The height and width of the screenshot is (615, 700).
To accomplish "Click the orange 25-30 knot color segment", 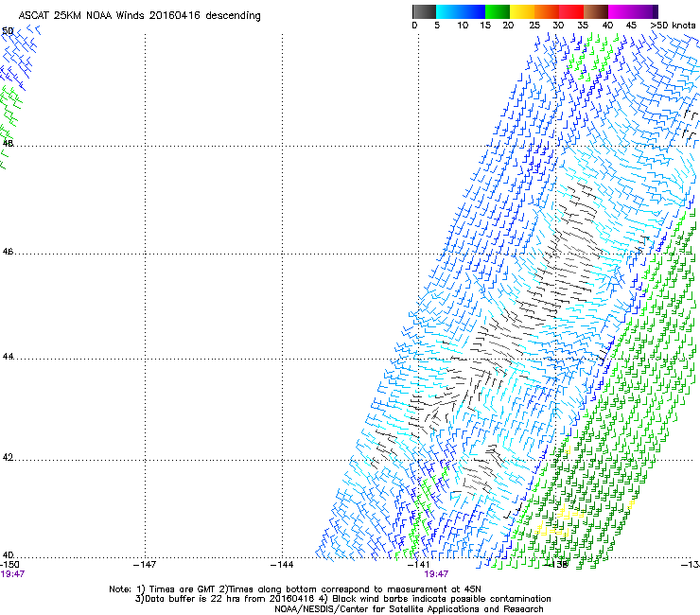I will pyautogui.click(x=547, y=11).
